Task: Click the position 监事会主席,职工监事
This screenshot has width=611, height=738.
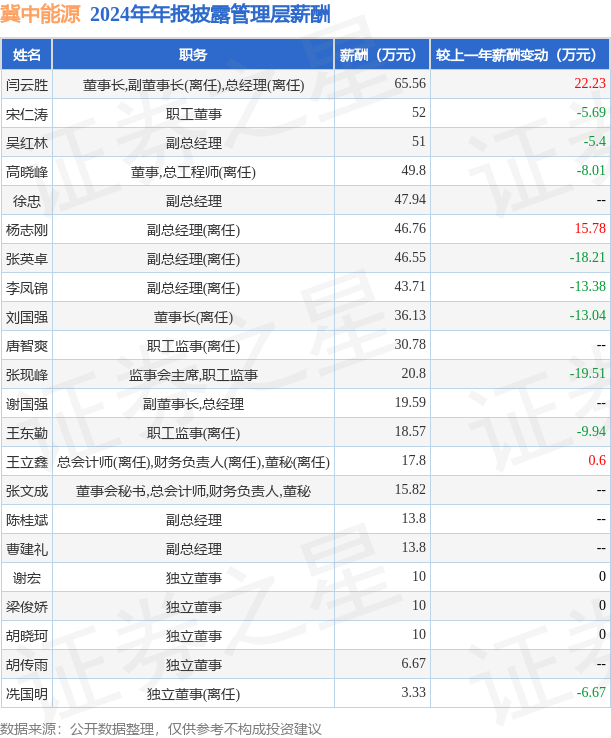Action: point(193,375)
